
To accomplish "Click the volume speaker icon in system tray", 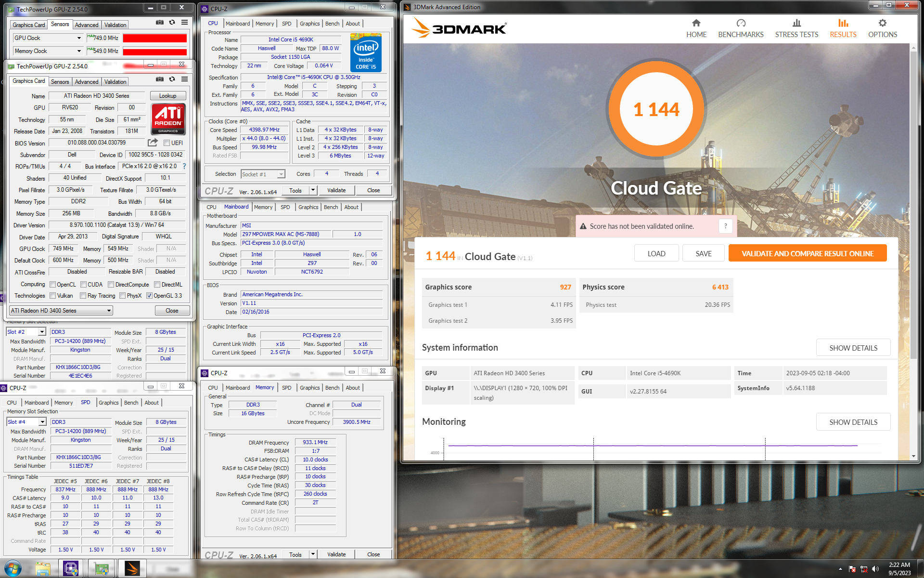I will coord(875,569).
